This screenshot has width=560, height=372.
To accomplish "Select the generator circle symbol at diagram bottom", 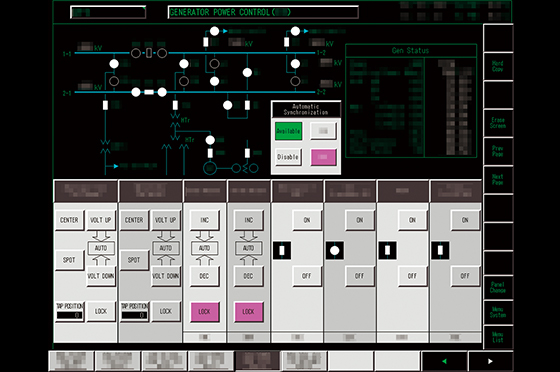I will [x=210, y=168].
